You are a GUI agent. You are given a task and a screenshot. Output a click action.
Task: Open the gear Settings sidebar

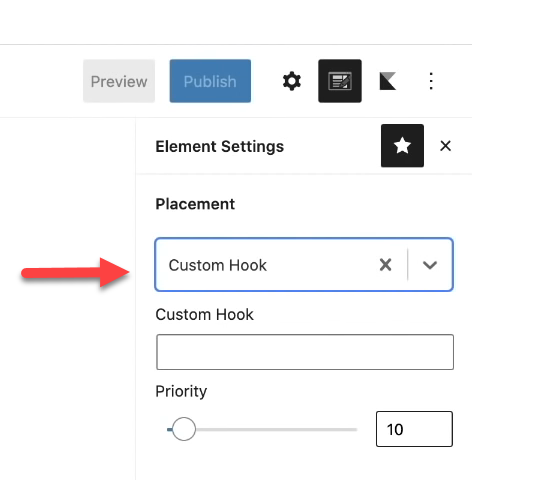coord(292,81)
